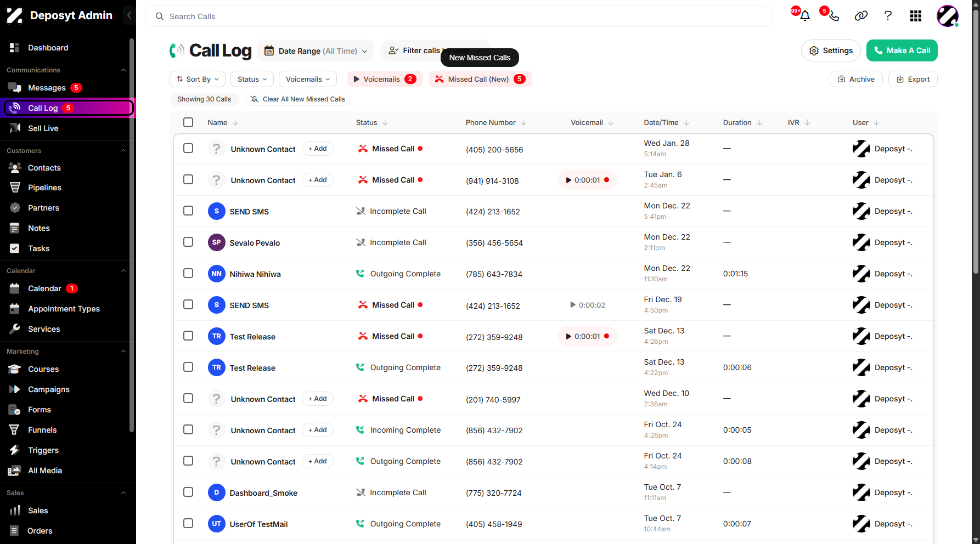Screen dimensions: 980x544
Task: Check the Dashboard_Smoke row checkbox
Action: (x=188, y=492)
